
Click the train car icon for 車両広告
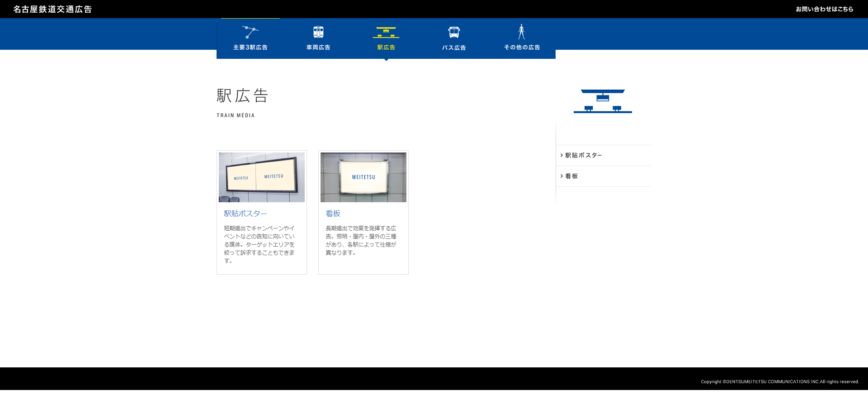tap(318, 32)
